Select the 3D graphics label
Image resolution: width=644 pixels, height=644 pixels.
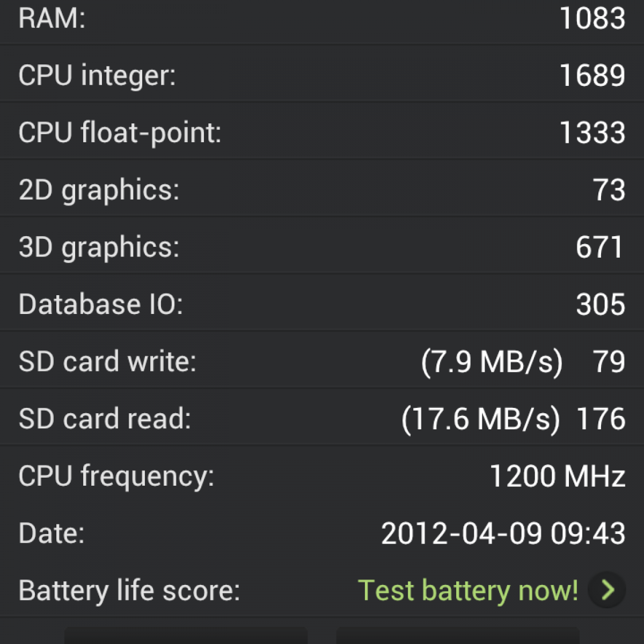pos(99,247)
